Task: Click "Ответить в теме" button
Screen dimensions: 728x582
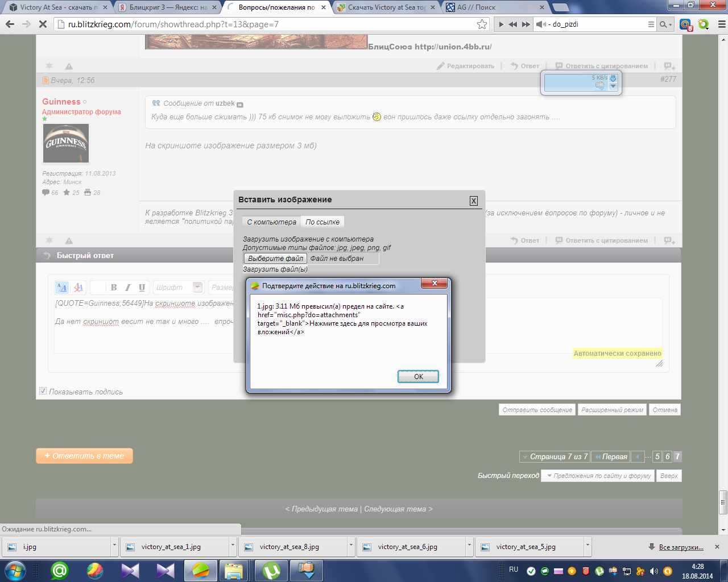Action: click(84, 456)
